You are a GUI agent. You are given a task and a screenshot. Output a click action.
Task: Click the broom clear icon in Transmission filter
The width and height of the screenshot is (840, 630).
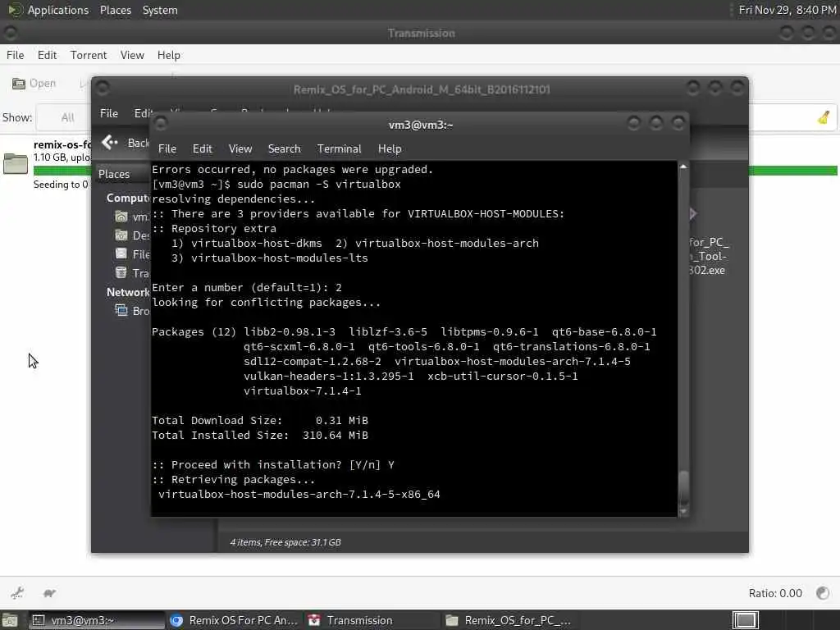pos(824,117)
